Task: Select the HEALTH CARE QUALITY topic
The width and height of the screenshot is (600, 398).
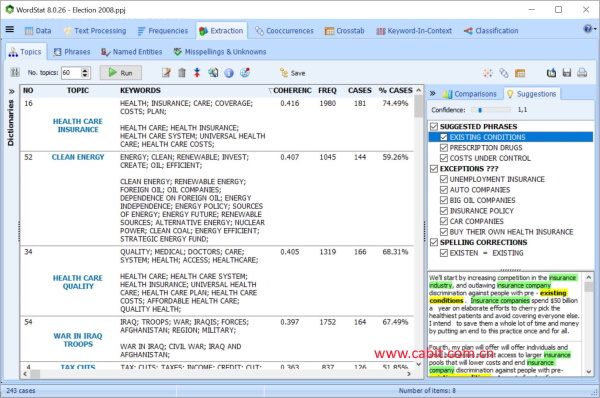Action: click(x=78, y=282)
